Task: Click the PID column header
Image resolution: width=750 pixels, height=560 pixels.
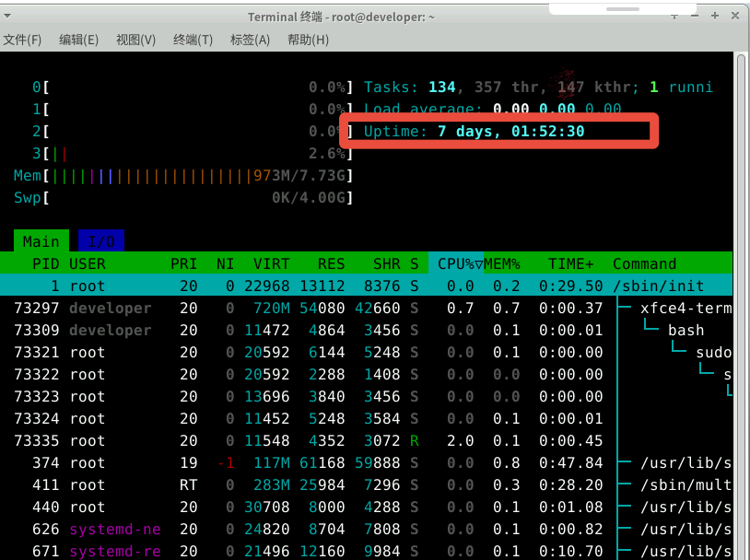Action: coord(45,263)
